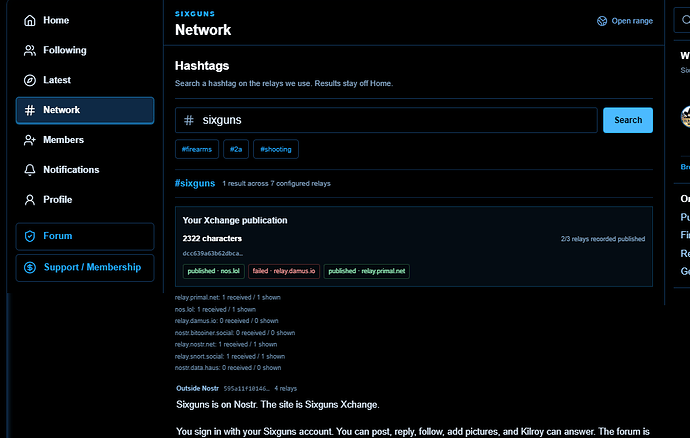Click 1 result across 7 configured relays

coord(276,184)
